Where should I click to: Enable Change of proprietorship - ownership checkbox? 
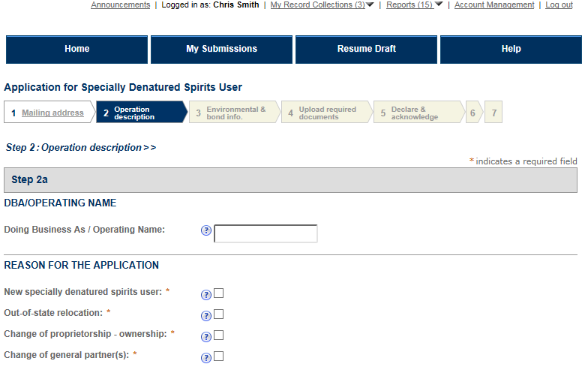[x=219, y=335]
